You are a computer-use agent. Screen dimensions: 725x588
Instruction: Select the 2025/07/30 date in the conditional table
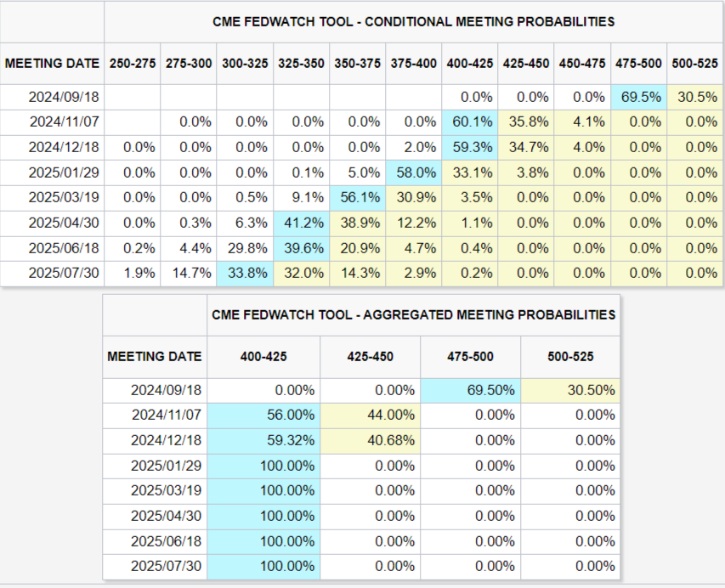[x=63, y=274]
